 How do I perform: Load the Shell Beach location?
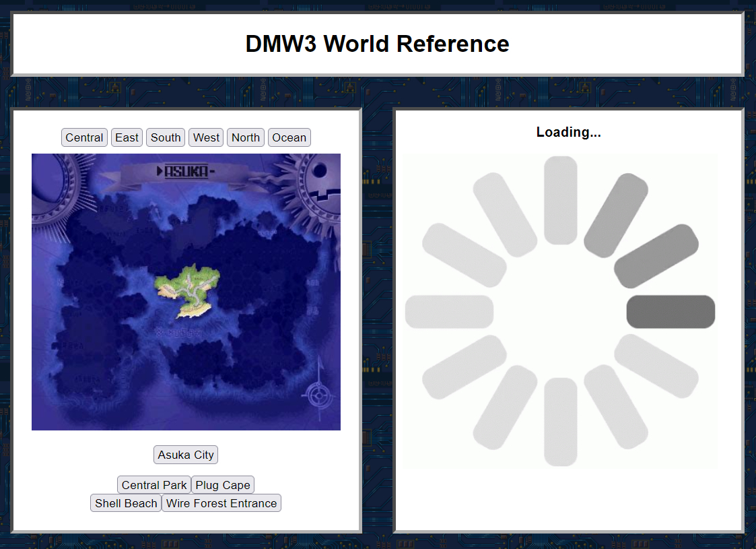pos(126,503)
